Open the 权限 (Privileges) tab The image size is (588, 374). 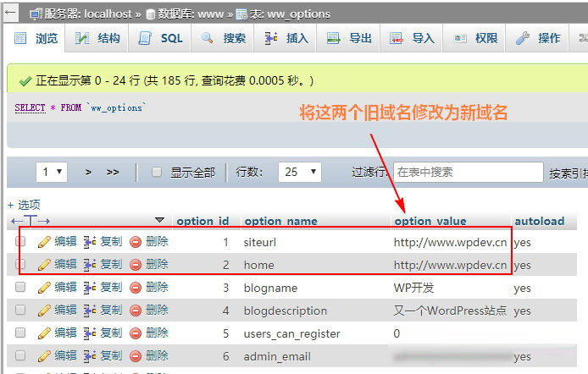pyautogui.click(x=474, y=38)
